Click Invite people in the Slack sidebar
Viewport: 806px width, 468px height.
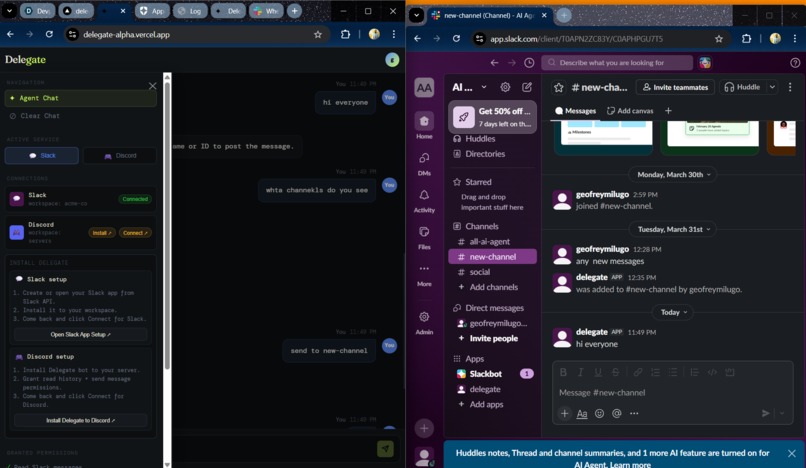492,338
